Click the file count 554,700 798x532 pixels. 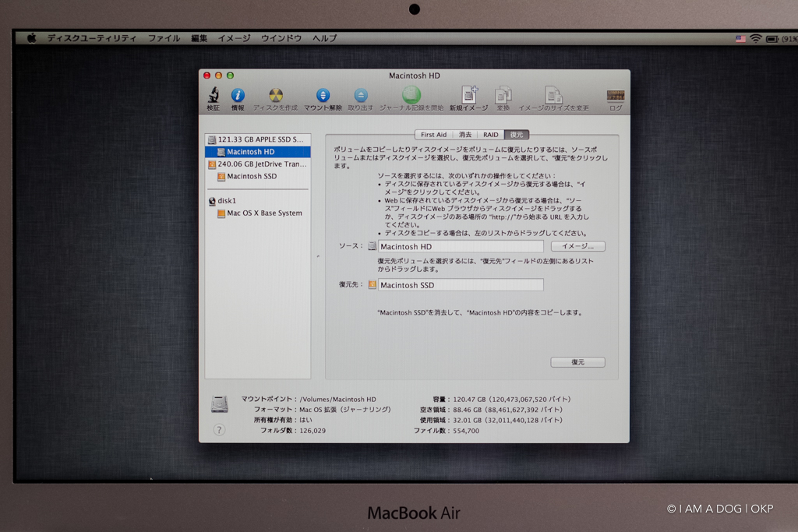466,430
